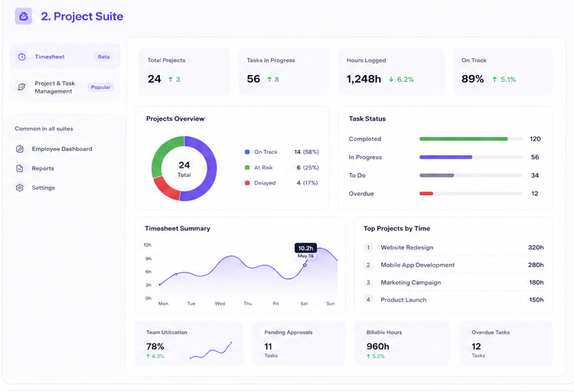The width and height of the screenshot is (574, 392).
Task: Click the Project Suite logo icon
Action: (x=24, y=16)
